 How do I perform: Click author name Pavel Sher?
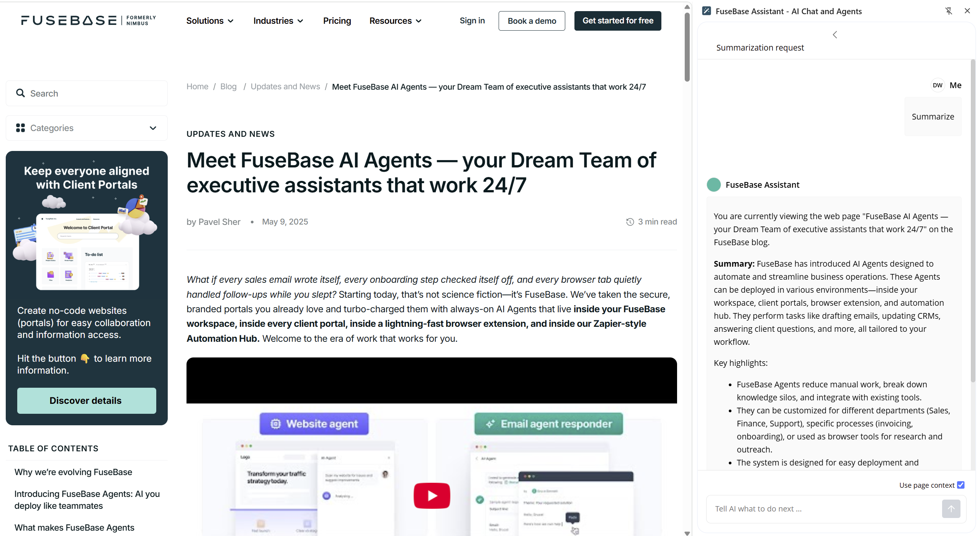pyautogui.click(x=219, y=222)
